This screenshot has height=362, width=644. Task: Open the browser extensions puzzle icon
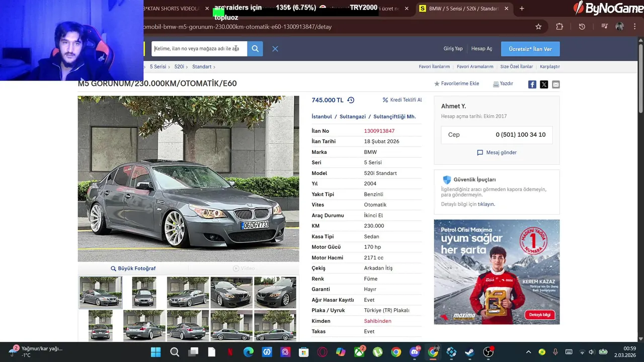point(559,27)
